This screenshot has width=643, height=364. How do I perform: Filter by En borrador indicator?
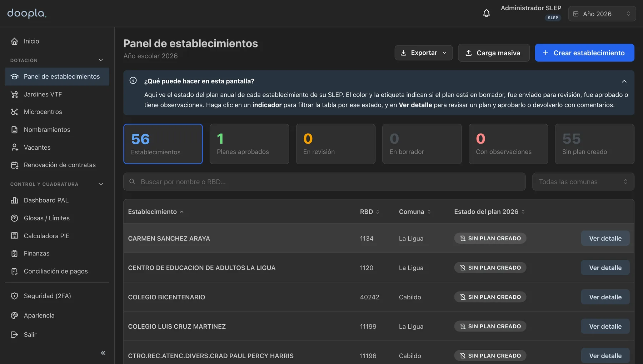(422, 144)
